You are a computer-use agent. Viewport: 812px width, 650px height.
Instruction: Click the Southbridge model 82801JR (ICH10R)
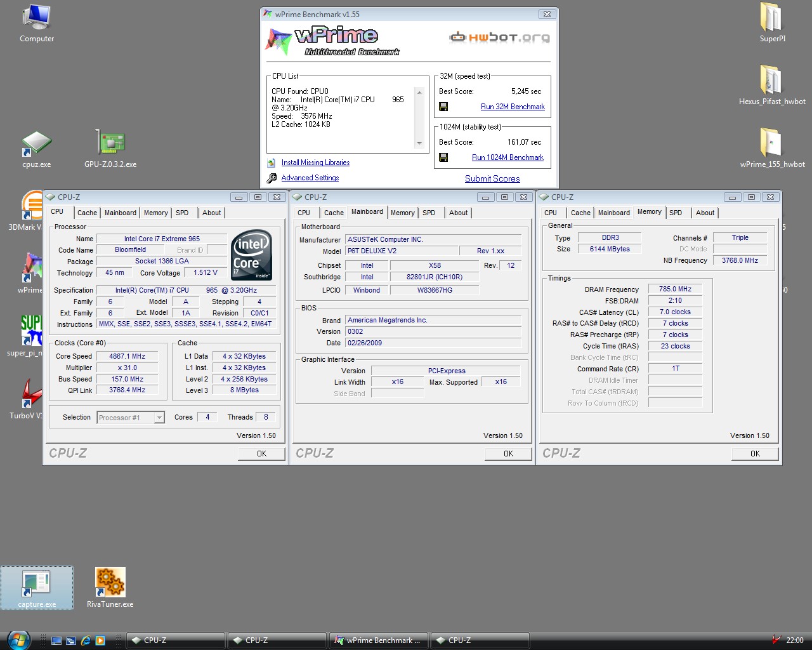(435, 277)
